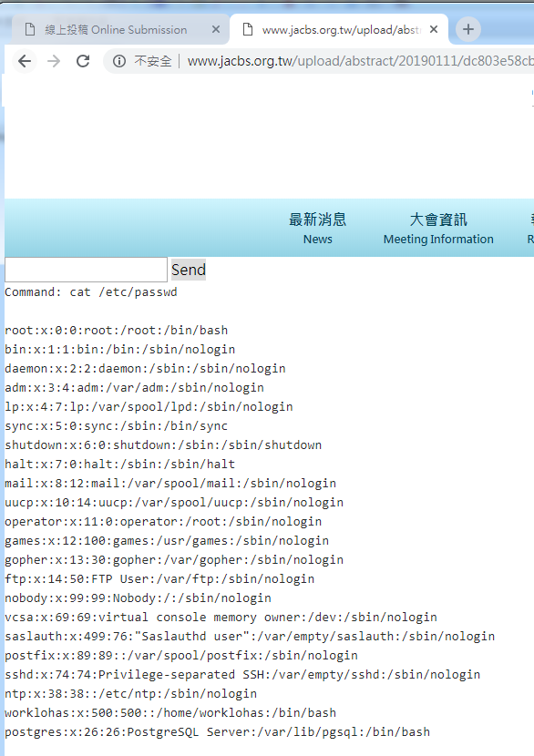Viewport: 534px width, 756px height.
Task: Close the Online Submission tab
Action: pyautogui.click(x=216, y=29)
